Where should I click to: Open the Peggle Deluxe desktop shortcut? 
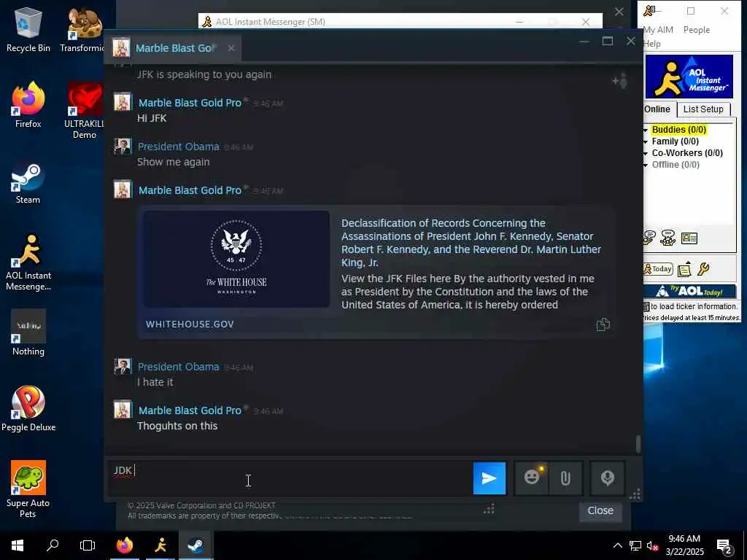pyautogui.click(x=28, y=408)
